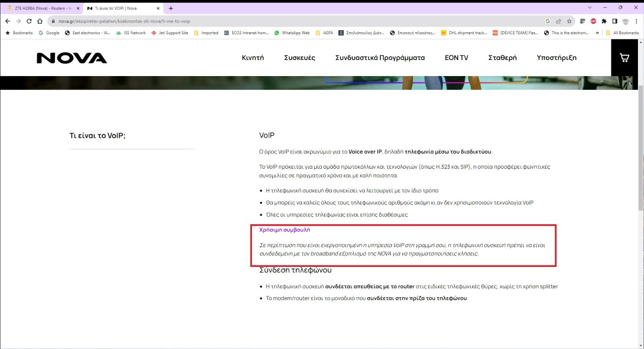Toggle the browser side panel
Viewport: 644px width, 349px height.
[x=615, y=21]
